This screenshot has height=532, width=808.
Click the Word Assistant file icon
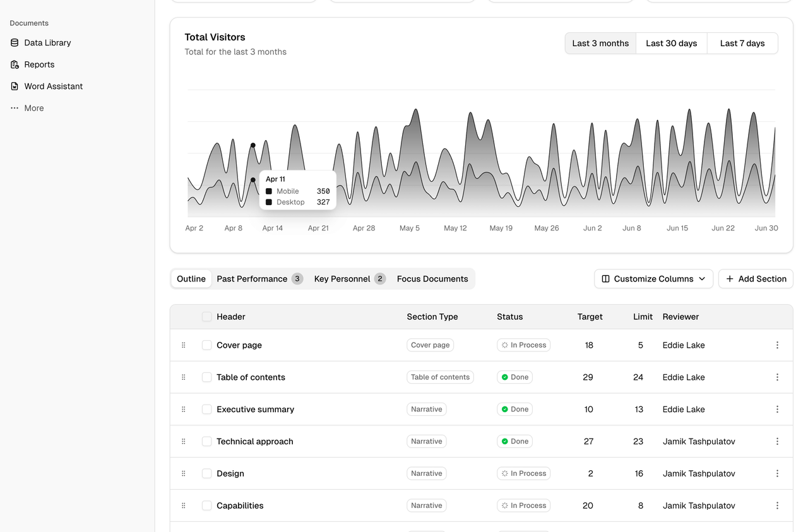[15, 86]
